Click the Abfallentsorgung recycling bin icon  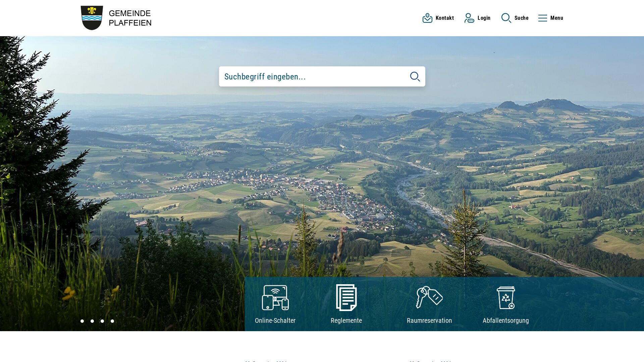coord(506,298)
